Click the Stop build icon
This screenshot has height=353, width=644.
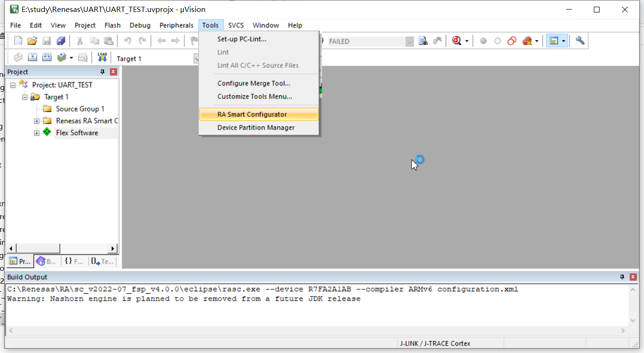pyautogui.click(x=83, y=58)
